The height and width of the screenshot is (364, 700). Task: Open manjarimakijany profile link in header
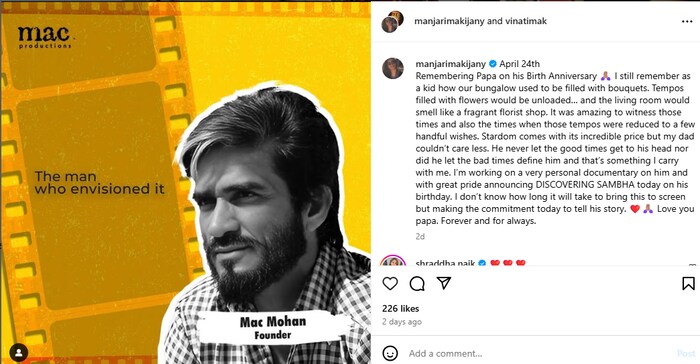pos(447,21)
